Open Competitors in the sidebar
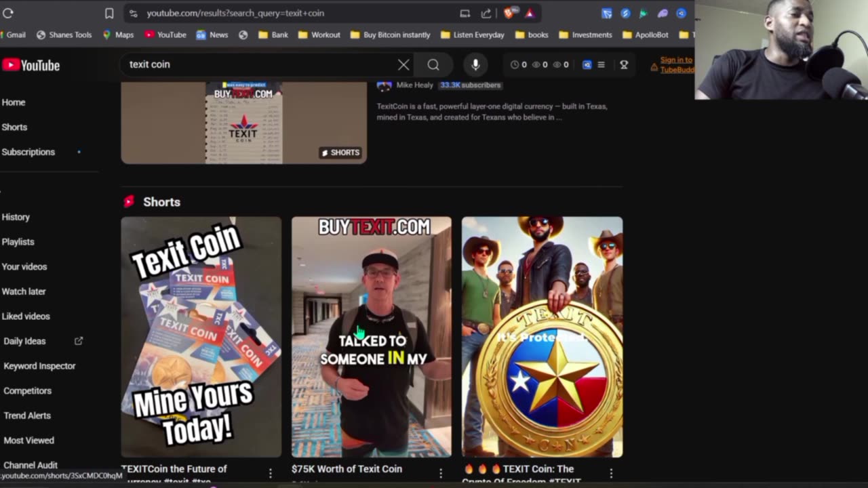Viewport: 868px width, 488px height. click(x=27, y=390)
